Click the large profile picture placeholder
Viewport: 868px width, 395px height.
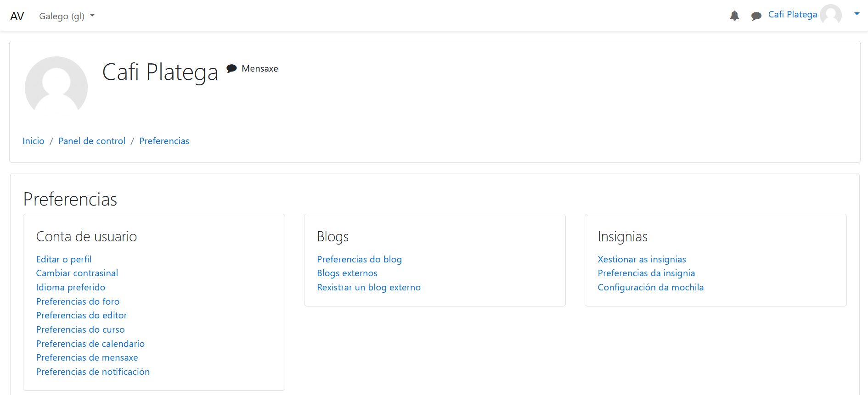(56, 85)
